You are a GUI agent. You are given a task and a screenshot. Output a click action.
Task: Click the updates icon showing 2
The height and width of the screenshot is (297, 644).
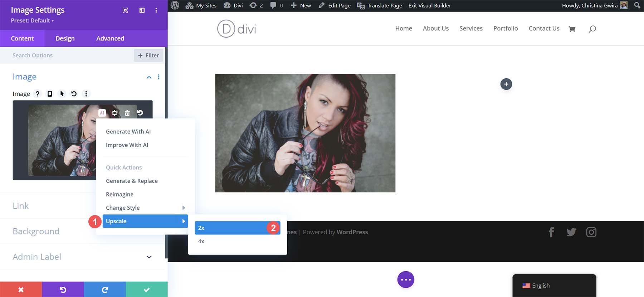tap(257, 5)
